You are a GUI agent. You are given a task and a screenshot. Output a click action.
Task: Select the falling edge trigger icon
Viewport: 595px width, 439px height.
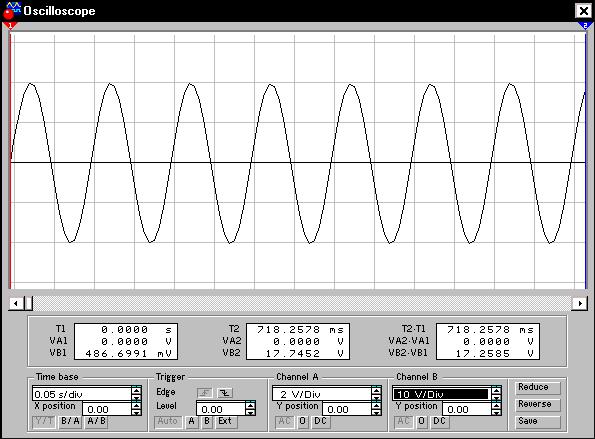225,393
